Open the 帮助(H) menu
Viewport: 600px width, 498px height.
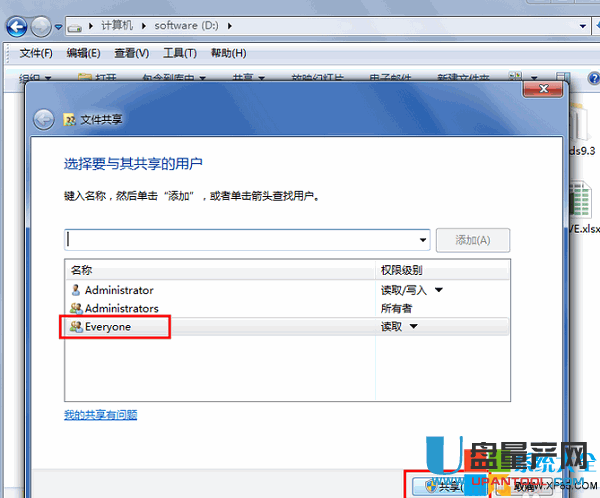tap(228, 53)
